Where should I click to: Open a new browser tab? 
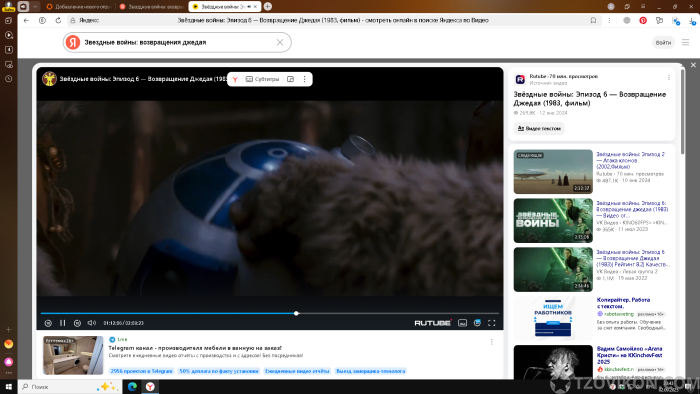point(268,6)
